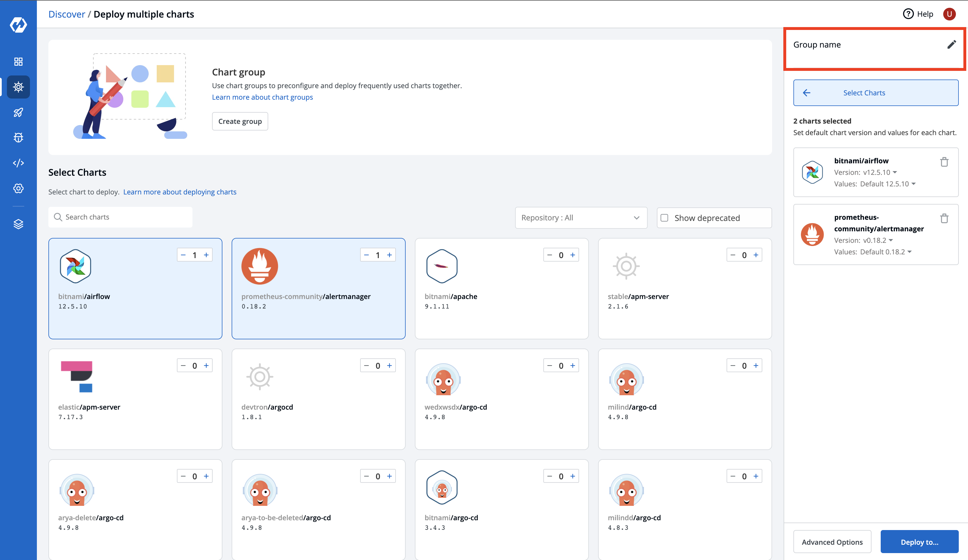968x560 pixels.
Task: Open Learn more about deploying charts link
Action: click(180, 192)
